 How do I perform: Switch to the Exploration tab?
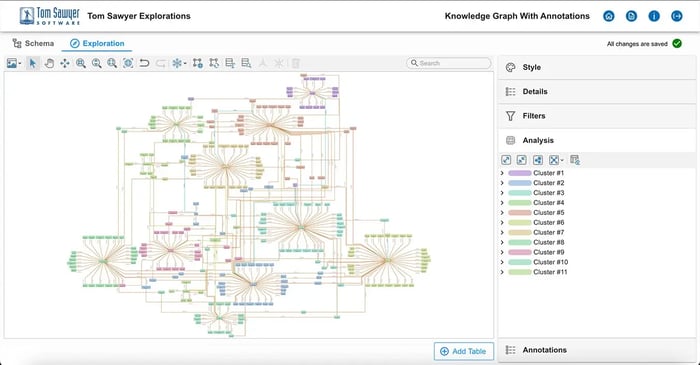coord(97,43)
